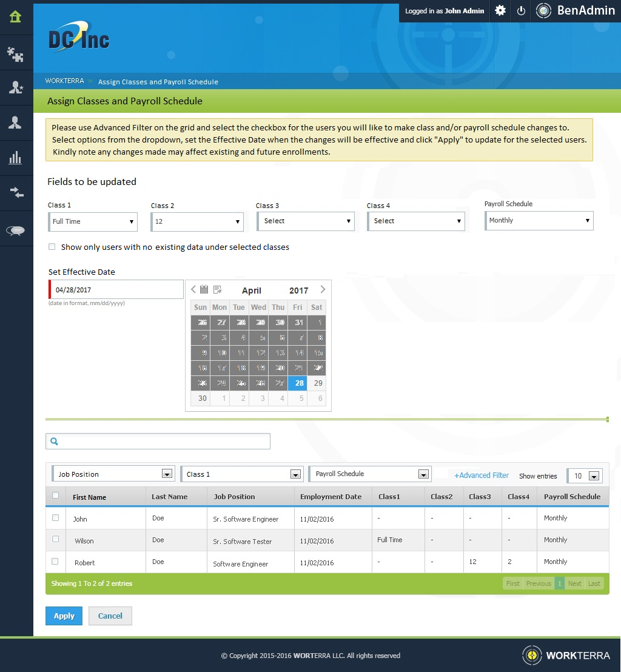
Task: Click the transfer arrows sidebar icon
Action: [16, 193]
